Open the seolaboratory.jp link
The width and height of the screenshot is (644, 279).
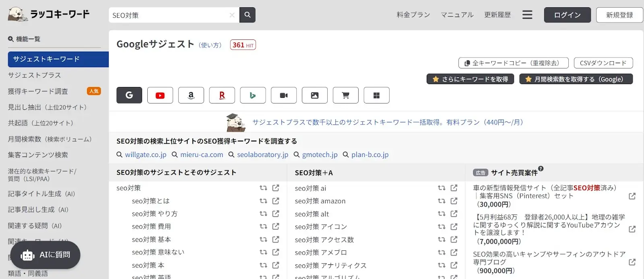point(262,155)
